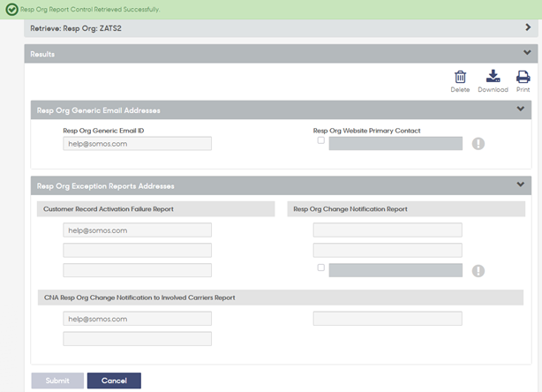The width and height of the screenshot is (542, 392).
Task: Click the grey Website Primary Contact input field
Action: pyautogui.click(x=395, y=143)
